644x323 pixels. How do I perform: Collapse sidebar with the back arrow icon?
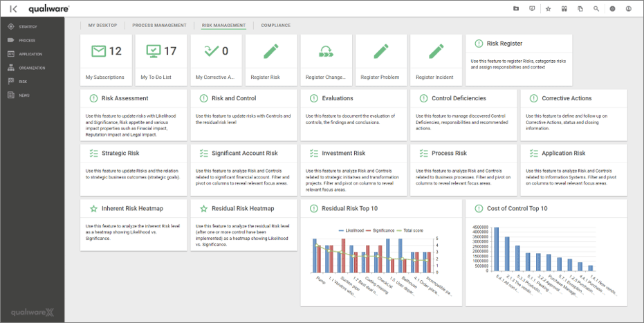(x=13, y=8)
